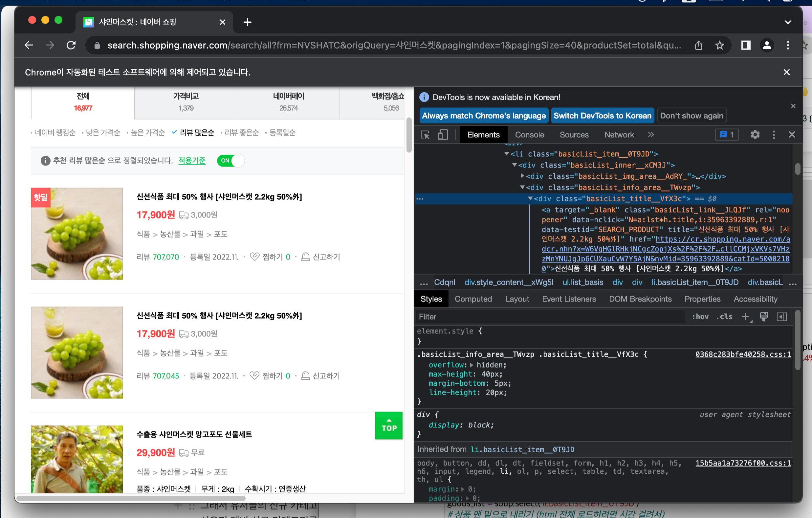The height and width of the screenshot is (518, 812).
Task: Collapse the selected basicList_title__VfX3c node
Action: coord(530,198)
